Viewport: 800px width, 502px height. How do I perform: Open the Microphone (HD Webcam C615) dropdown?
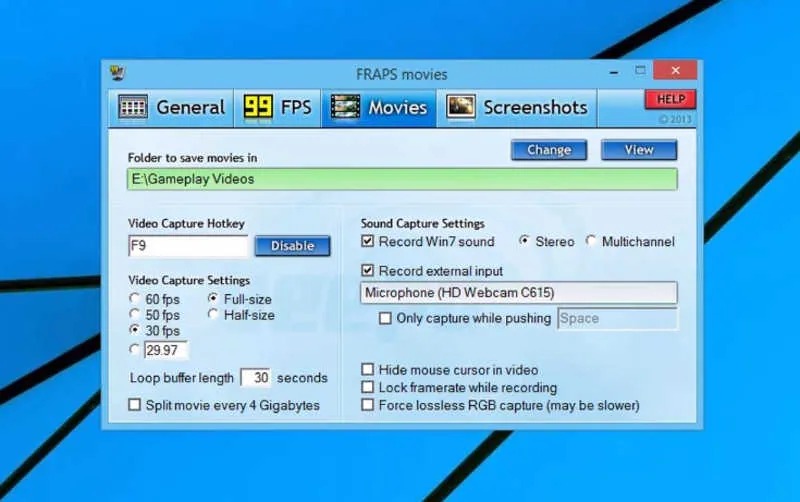[x=519, y=293]
